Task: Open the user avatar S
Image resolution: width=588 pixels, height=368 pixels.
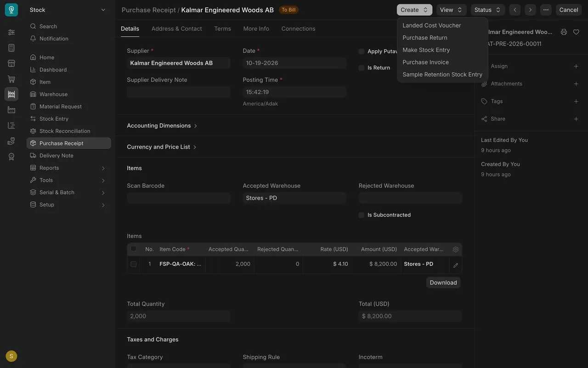Action: (11, 356)
